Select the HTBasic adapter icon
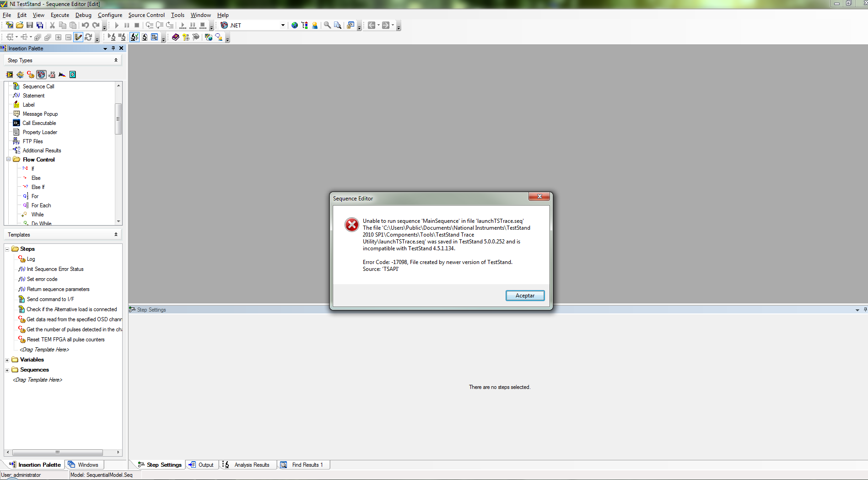868x480 pixels. (x=62, y=75)
